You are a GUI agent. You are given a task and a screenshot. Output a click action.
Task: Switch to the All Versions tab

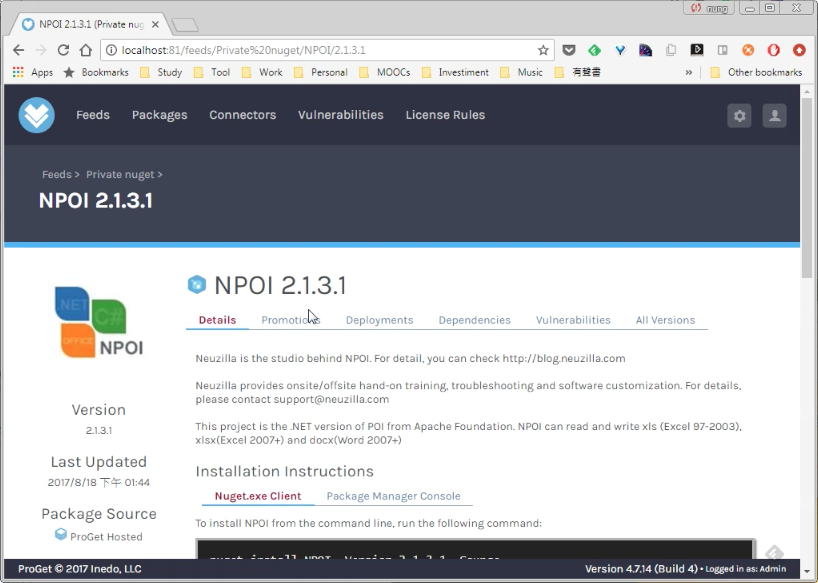(665, 320)
